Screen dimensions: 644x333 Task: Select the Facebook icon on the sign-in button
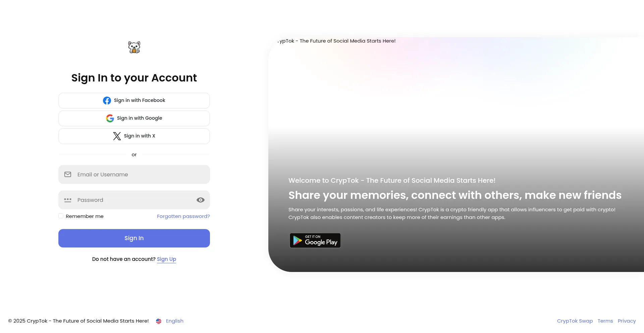click(x=107, y=100)
